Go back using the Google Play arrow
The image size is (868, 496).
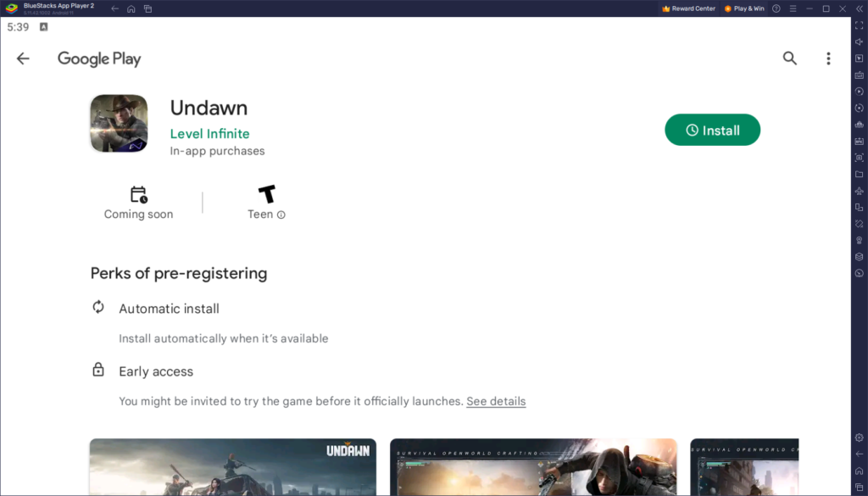coord(23,59)
